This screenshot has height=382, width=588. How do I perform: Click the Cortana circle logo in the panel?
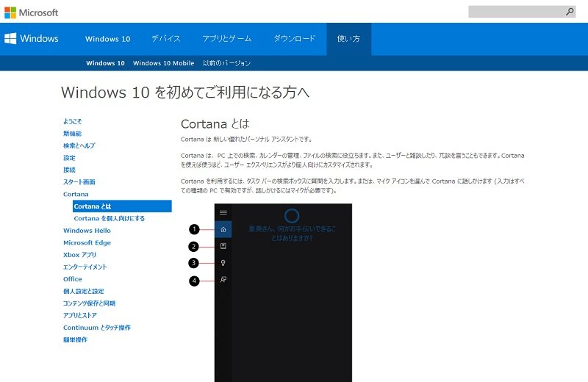tap(292, 215)
